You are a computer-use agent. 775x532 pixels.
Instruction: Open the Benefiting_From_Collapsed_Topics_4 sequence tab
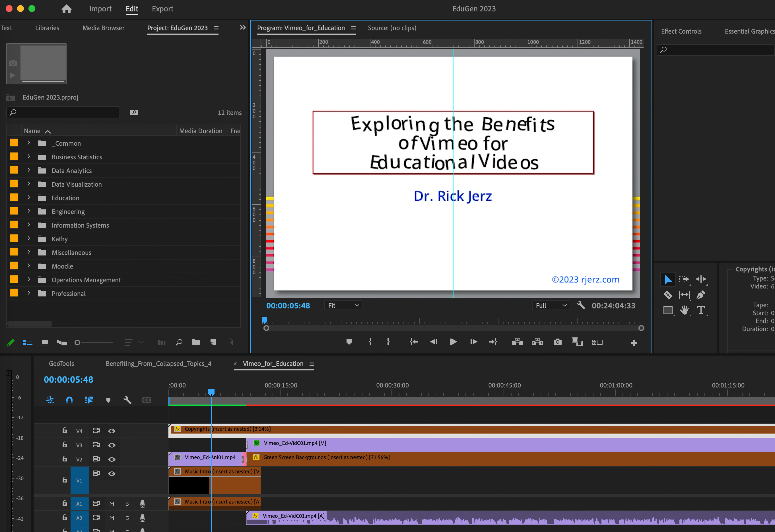tap(158, 364)
